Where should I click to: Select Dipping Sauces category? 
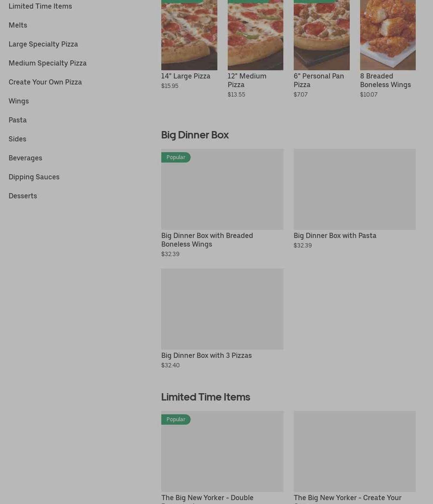34,177
